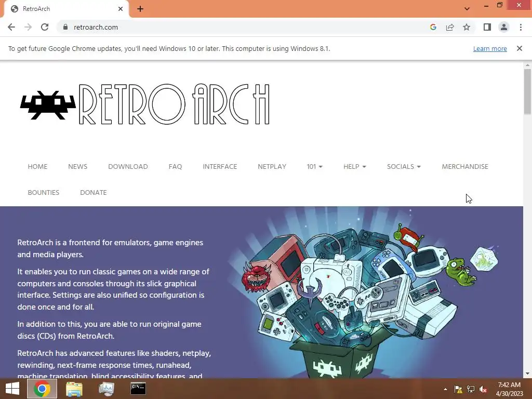
Task: Click the scrollbar down arrow
Action: 527,374
